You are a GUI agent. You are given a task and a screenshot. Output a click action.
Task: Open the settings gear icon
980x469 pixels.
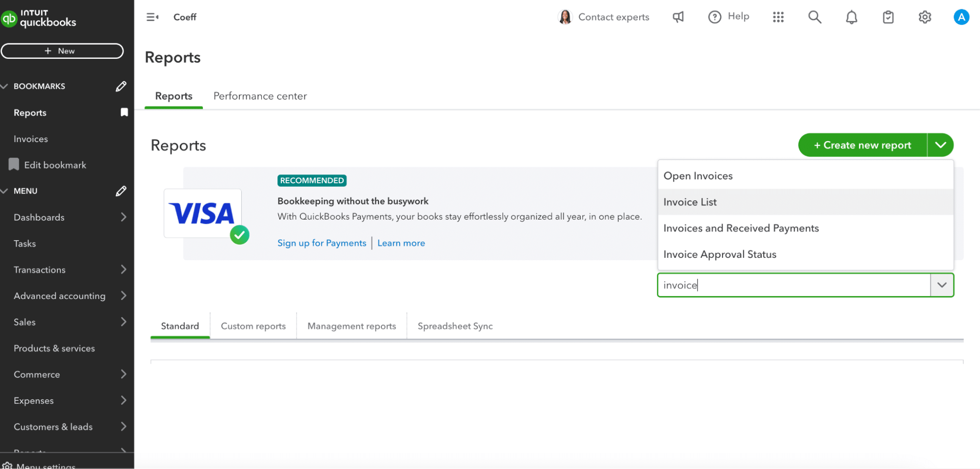(x=925, y=17)
